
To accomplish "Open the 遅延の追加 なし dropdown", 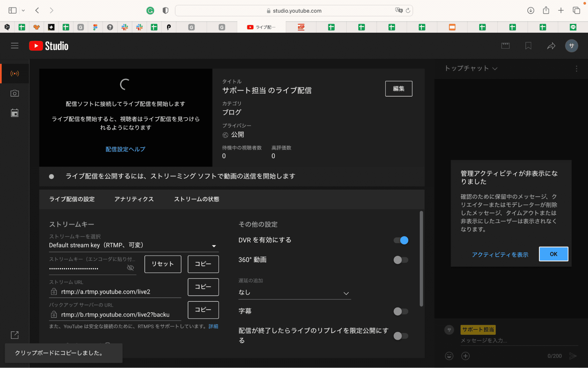I will pos(294,293).
